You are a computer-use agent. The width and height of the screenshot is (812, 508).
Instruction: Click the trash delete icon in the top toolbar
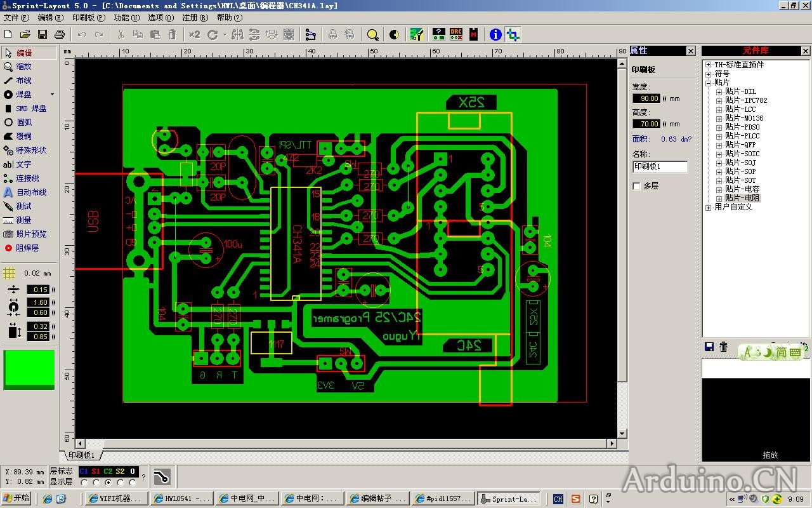[172, 34]
